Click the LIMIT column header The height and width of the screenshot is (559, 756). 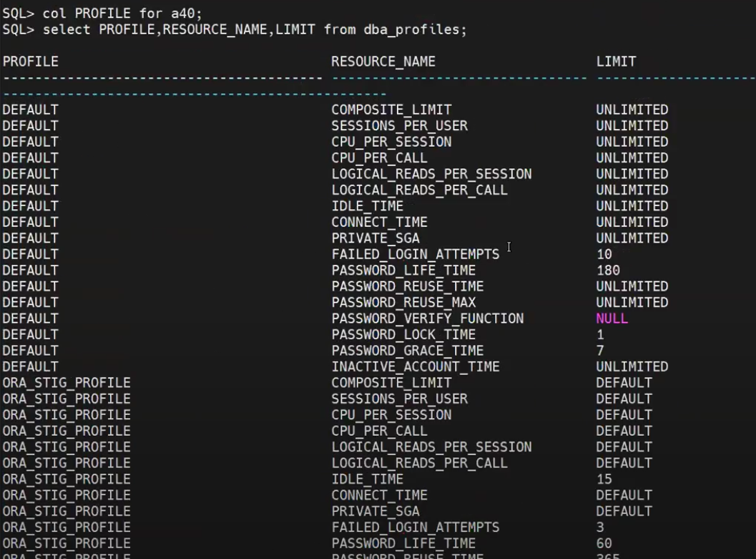pyautogui.click(x=617, y=62)
